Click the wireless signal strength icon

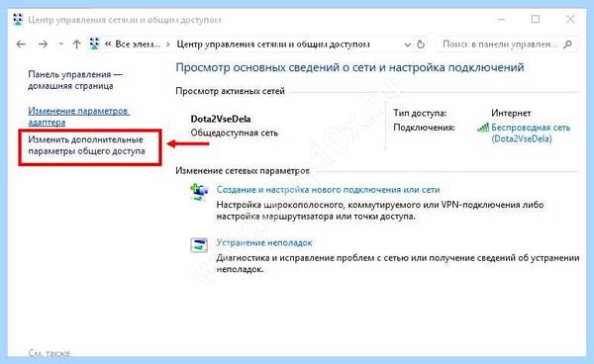(483, 128)
